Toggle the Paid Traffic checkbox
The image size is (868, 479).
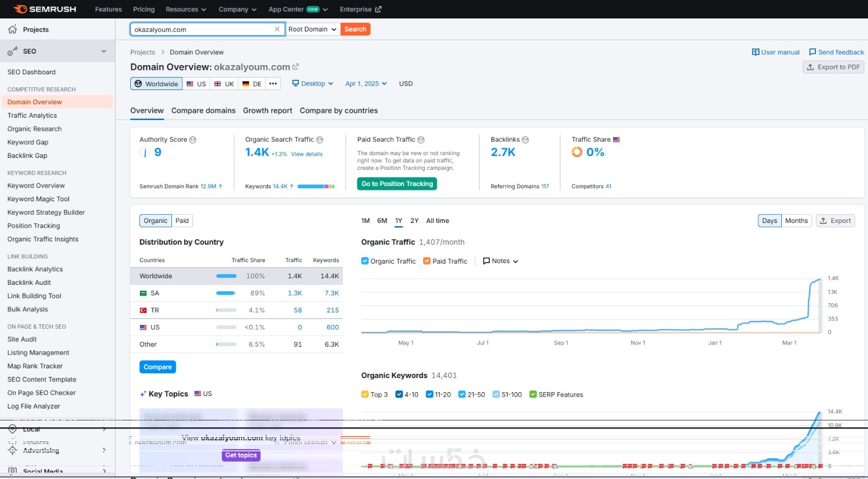point(427,261)
